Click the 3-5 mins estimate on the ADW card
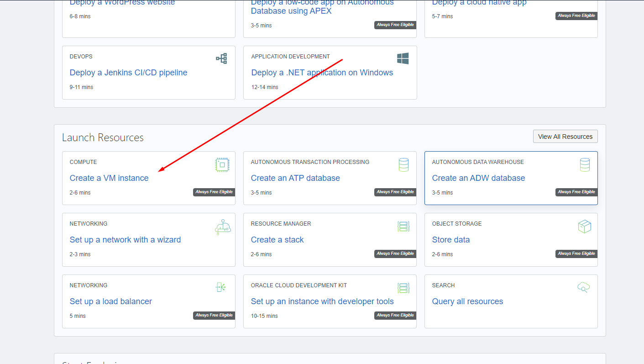 (x=443, y=193)
